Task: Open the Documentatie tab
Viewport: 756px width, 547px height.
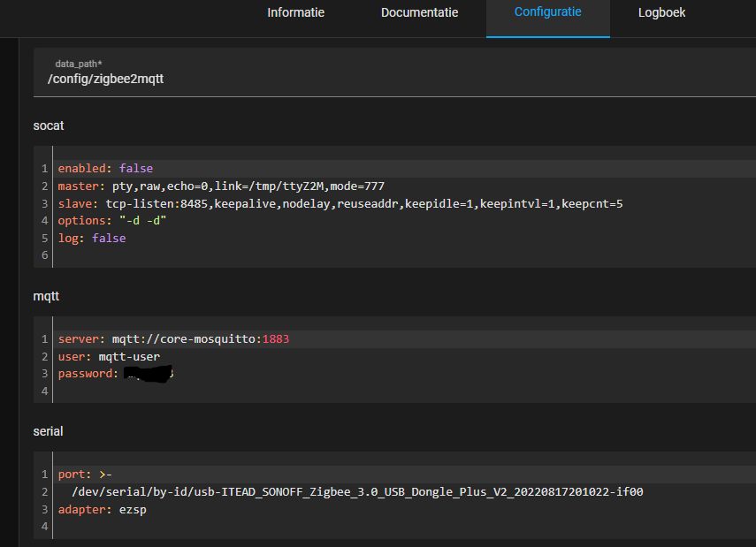Action: point(419,12)
